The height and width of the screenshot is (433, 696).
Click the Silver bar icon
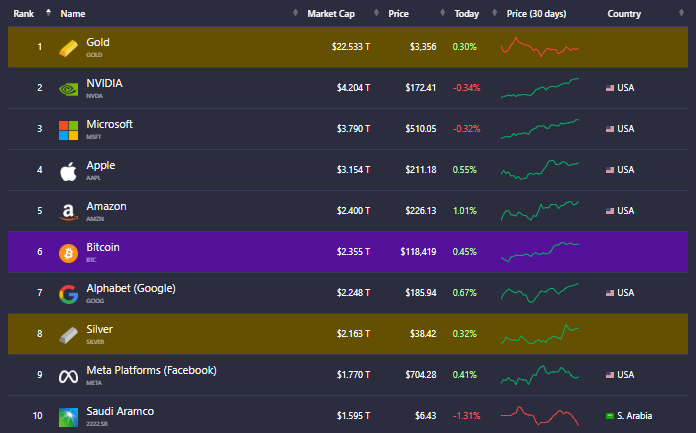tap(68, 335)
